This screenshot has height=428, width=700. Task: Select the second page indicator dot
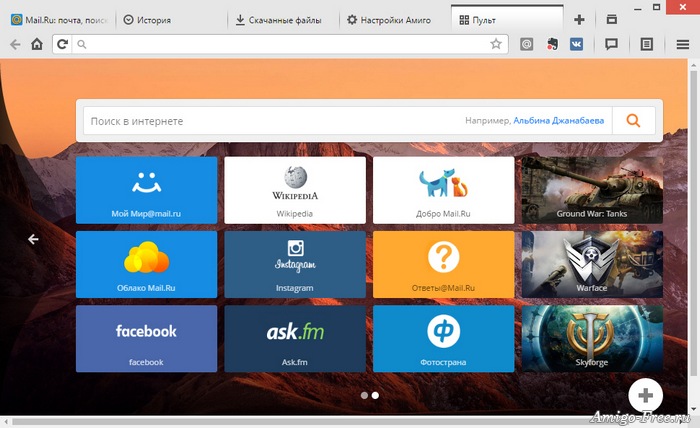375,395
